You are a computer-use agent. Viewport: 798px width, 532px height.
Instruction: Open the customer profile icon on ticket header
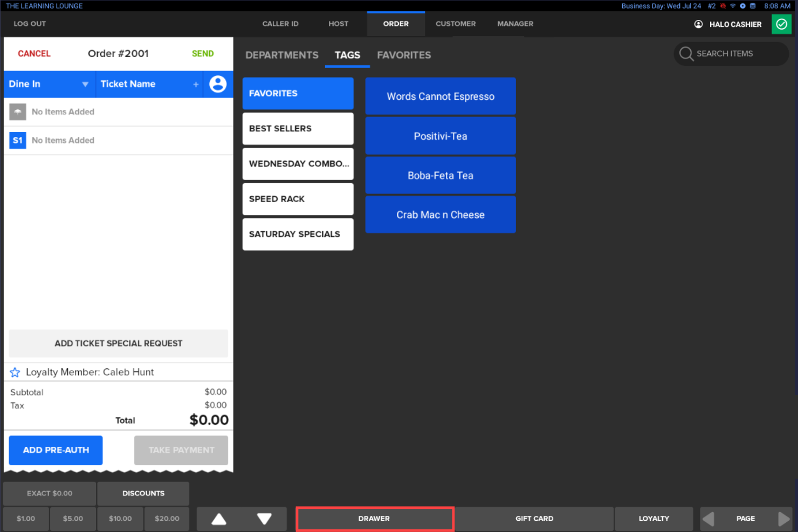click(218, 84)
